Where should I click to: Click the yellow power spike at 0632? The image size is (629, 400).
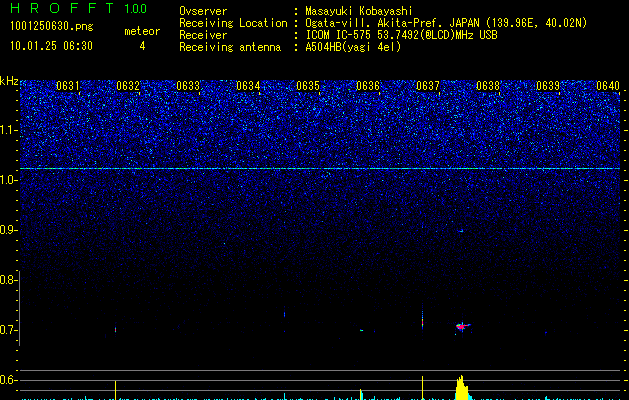tap(116, 390)
